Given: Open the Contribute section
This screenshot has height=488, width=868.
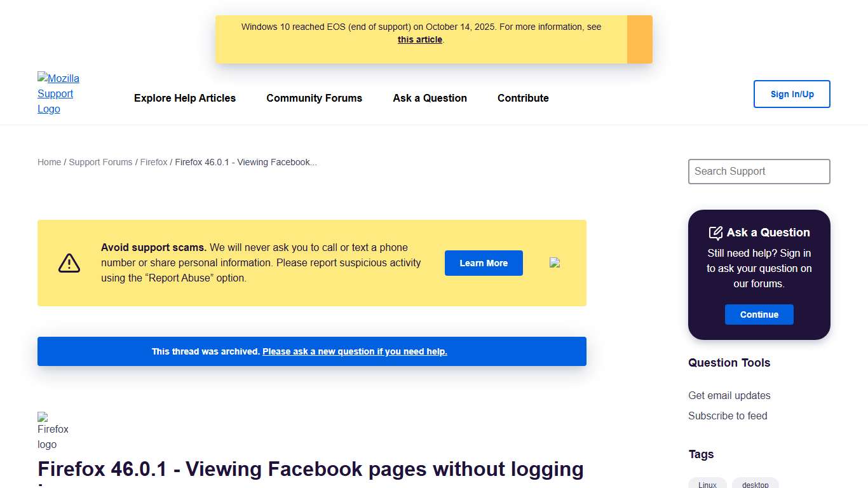Looking at the screenshot, I should coord(522,98).
